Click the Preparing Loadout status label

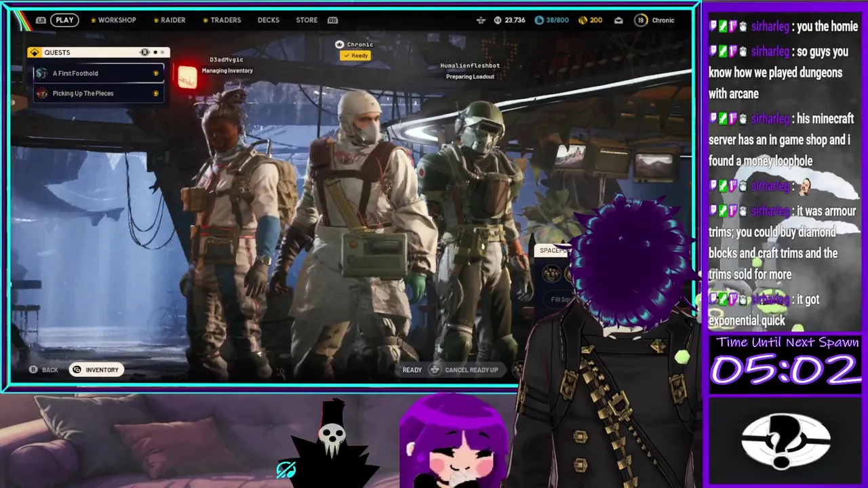pyautogui.click(x=470, y=77)
